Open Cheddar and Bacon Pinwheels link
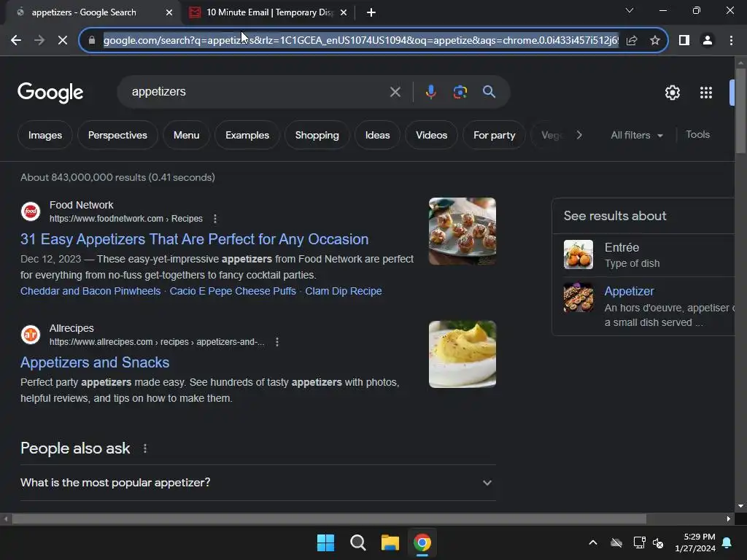Image resolution: width=747 pixels, height=560 pixels. [90, 291]
